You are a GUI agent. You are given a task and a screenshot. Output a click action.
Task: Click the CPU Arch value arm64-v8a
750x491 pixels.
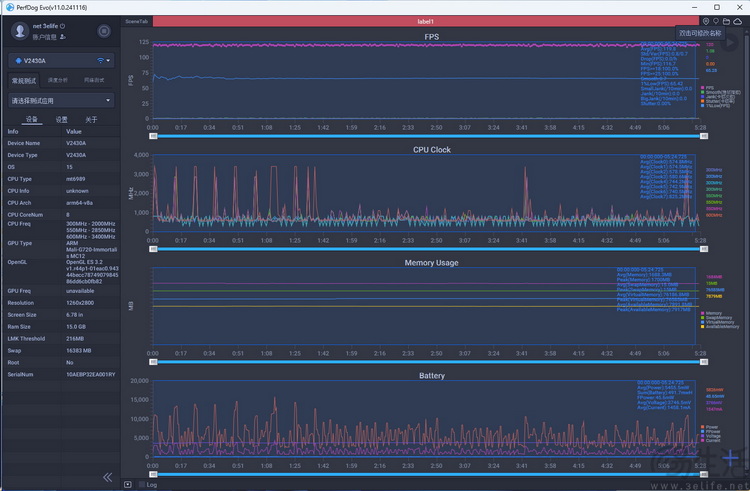tap(79, 203)
